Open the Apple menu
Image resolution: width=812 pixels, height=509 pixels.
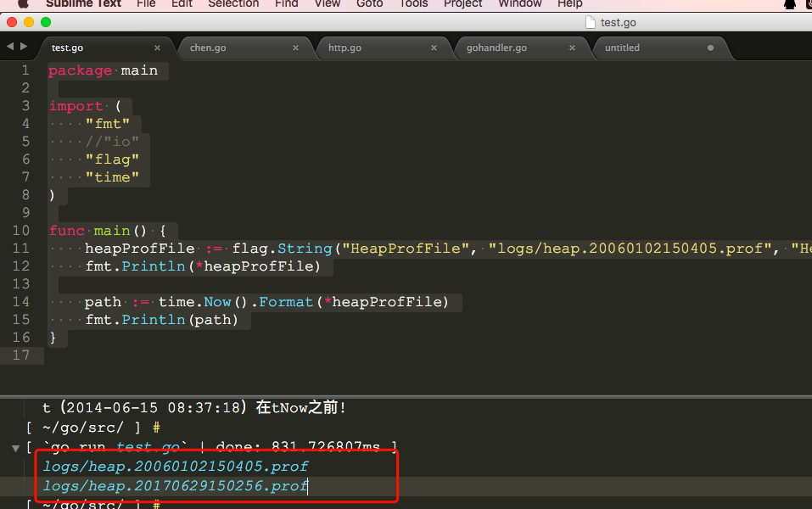(x=22, y=3)
